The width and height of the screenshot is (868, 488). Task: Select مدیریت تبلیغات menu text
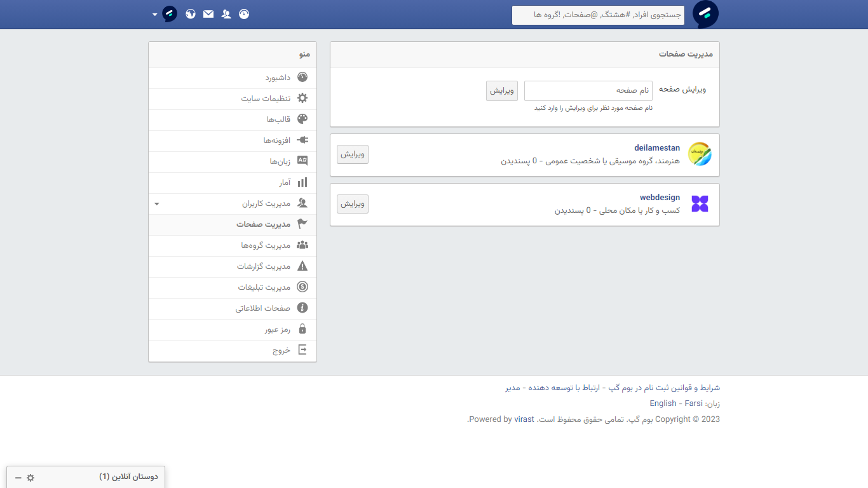[x=264, y=287]
